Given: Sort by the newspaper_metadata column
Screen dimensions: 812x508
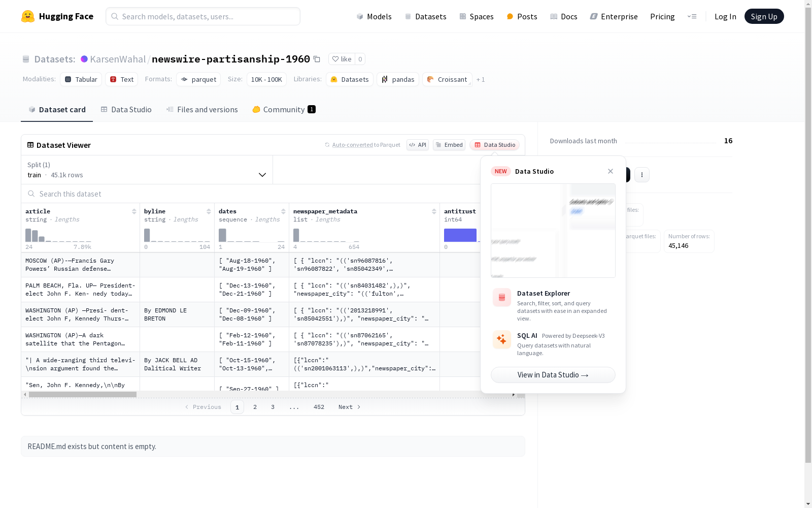Looking at the screenshot, I should click(x=434, y=211).
